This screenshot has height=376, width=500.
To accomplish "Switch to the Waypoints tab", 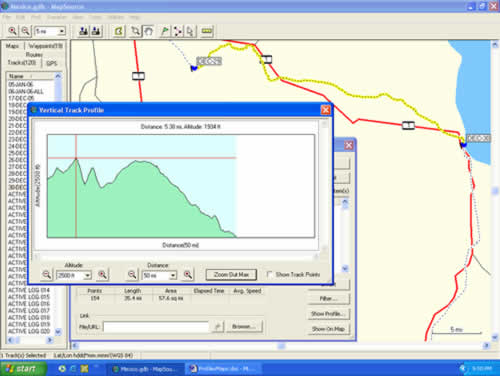I will click(45, 46).
